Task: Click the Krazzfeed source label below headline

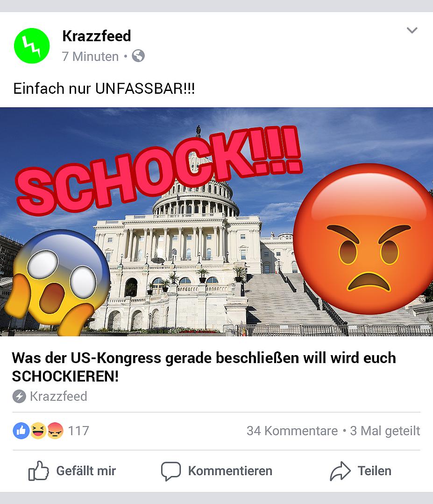Action: click(x=58, y=396)
